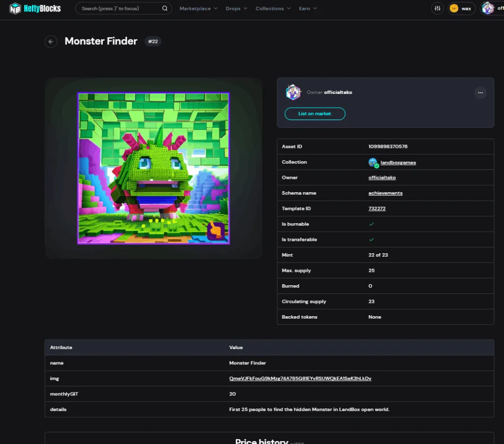504x444 pixels.
Task: Click the Monster Finder NFT image
Action: pos(154,168)
